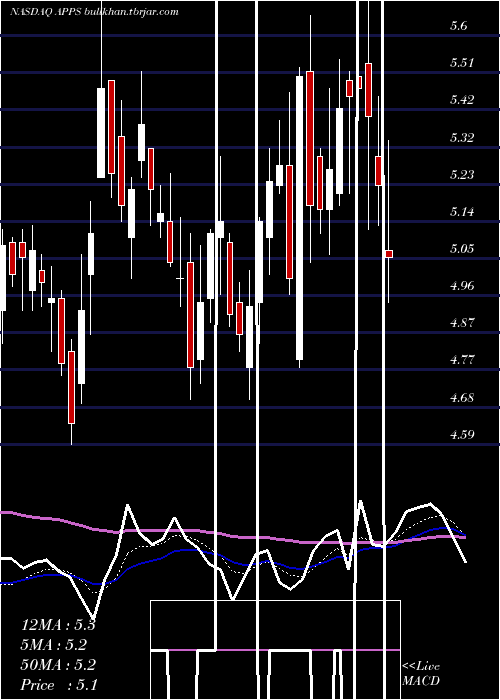
Task: Click the 5.23 price axis label
Action: coord(462,175)
